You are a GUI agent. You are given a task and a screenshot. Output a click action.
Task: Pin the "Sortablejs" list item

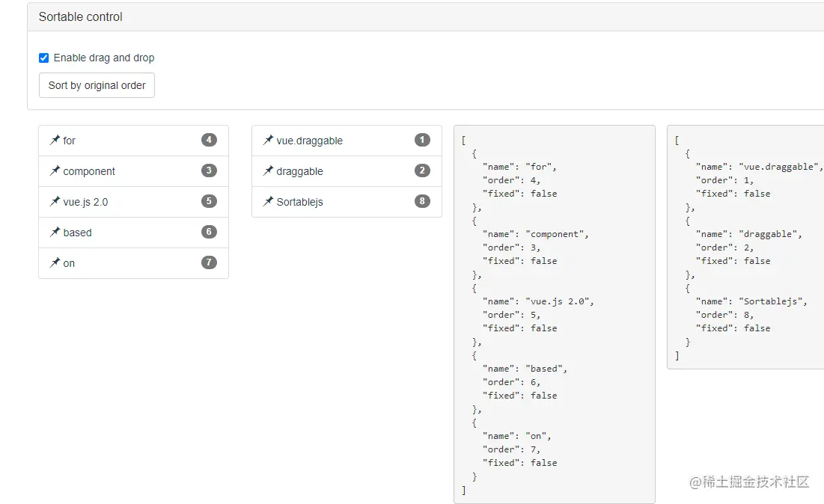pyautogui.click(x=268, y=202)
